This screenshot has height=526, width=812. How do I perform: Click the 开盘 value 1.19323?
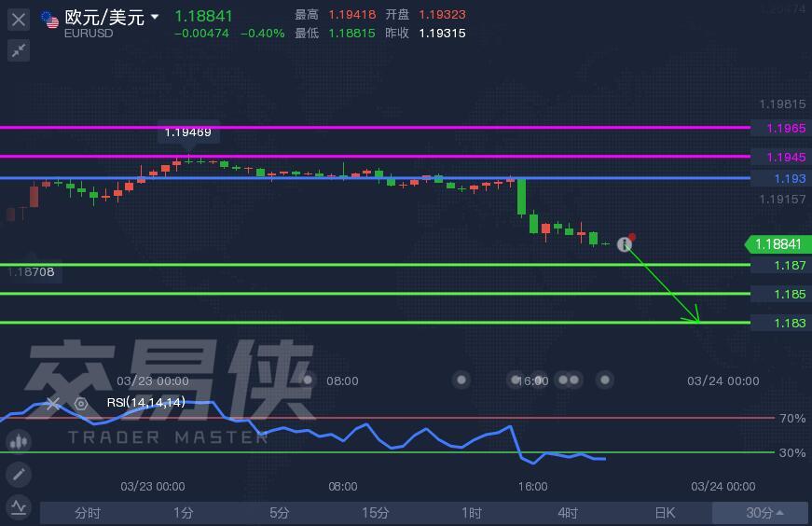pyautogui.click(x=442, y=15)
